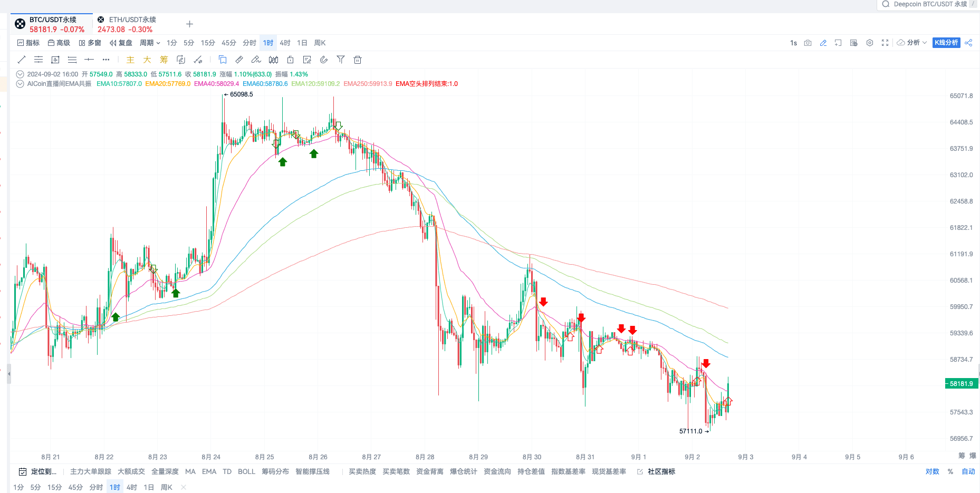
Task: Select the trend line drawing tool
Action: pos(22,60)
